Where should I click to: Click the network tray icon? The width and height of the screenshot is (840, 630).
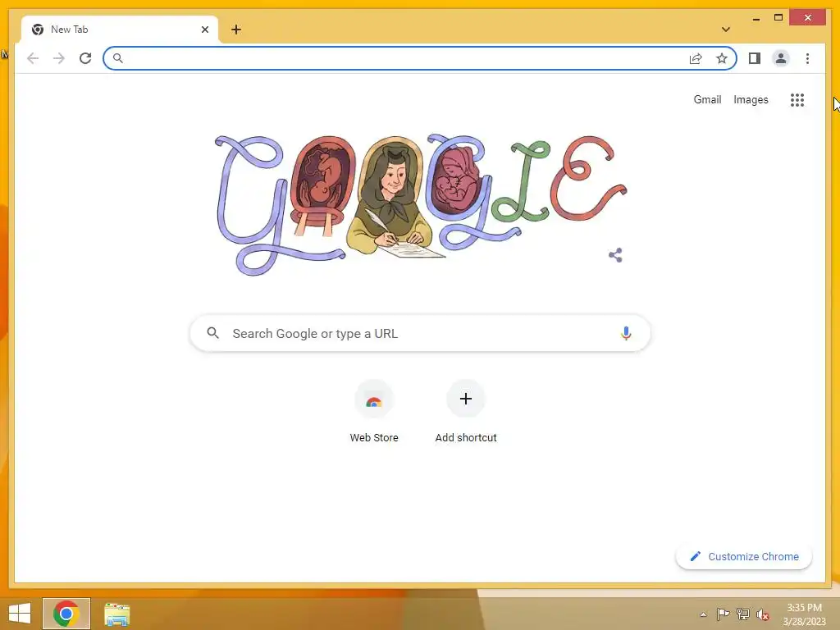(x=743, y=614)
